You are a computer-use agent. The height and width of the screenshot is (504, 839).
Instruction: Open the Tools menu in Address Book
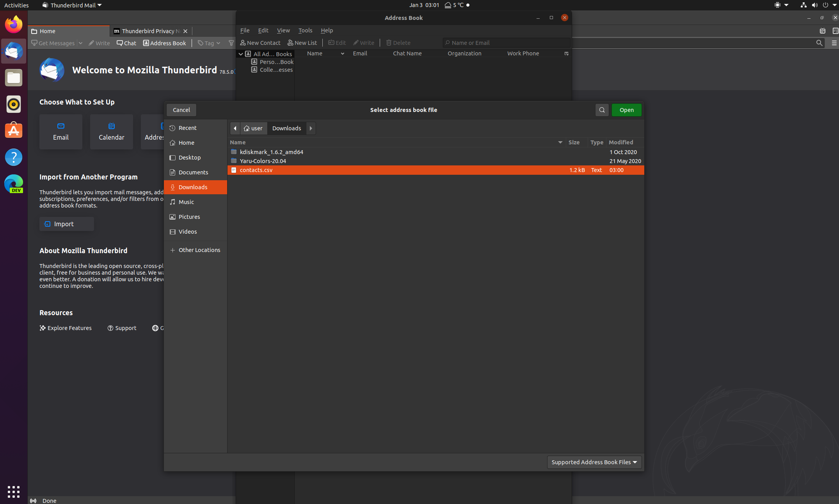pyautogui.click(x=305, y=30)
